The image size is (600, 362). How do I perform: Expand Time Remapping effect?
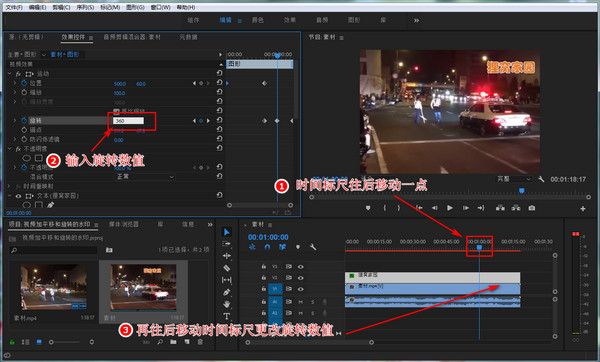pos(9,186)
